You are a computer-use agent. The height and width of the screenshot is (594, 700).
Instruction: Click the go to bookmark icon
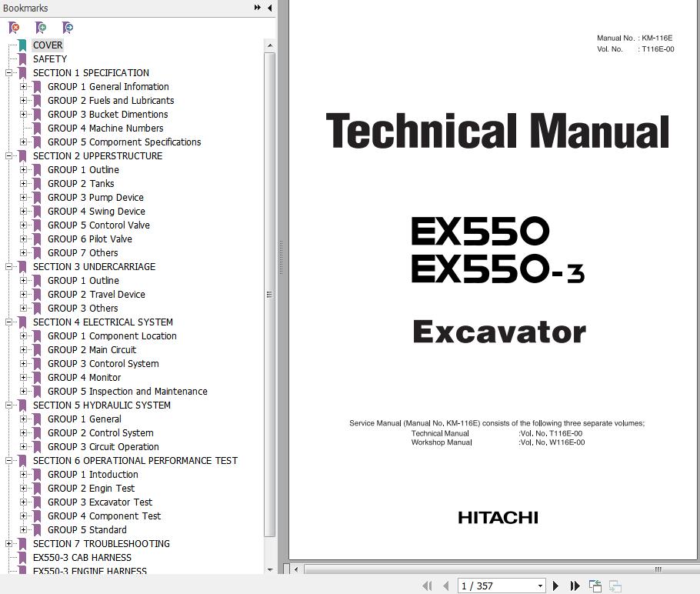[68, 28]
